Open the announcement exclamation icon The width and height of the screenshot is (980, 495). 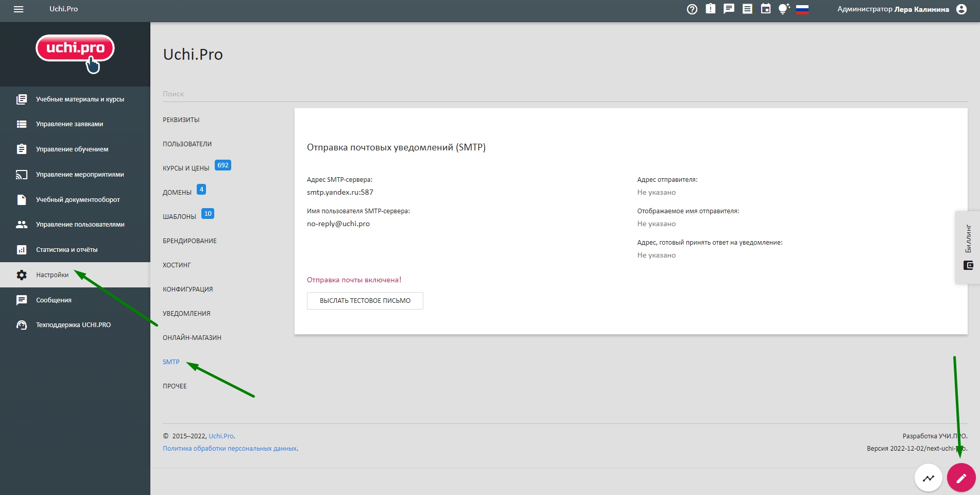[711, 9]
